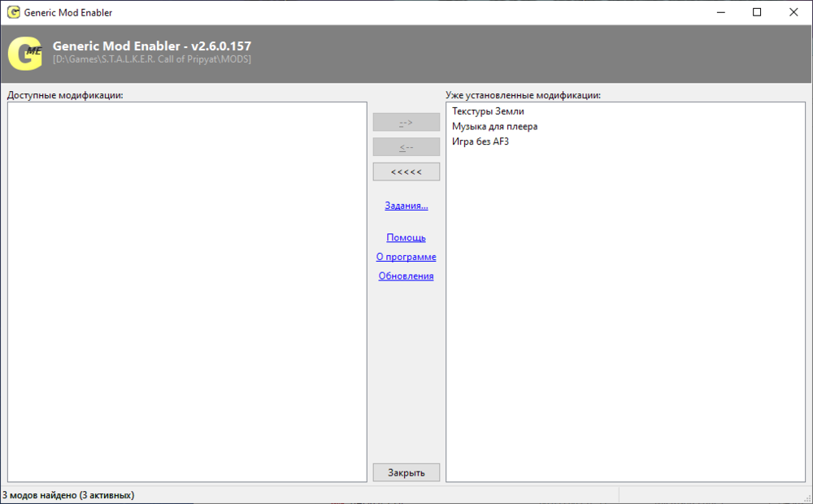Viewport: 813px width, 504px height.
Task: Click the GME yellow logo in header
Action: pyautogui.click(x=25, y=54)
